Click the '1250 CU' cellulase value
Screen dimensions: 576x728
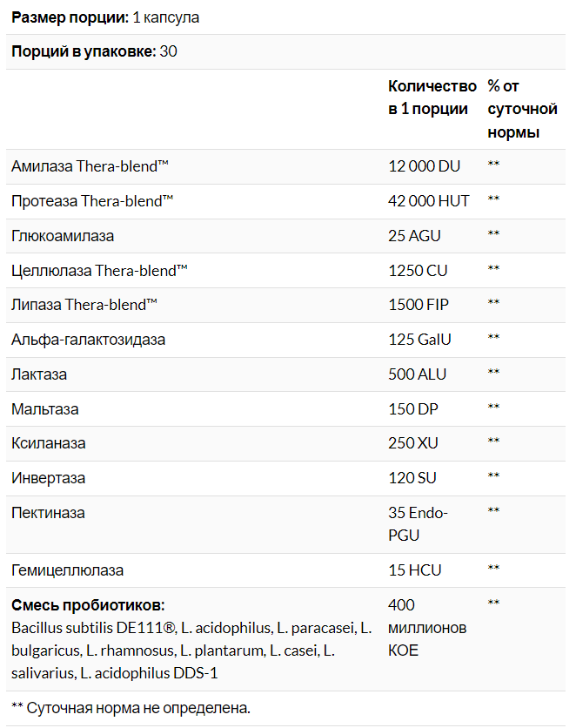(418, 271)
